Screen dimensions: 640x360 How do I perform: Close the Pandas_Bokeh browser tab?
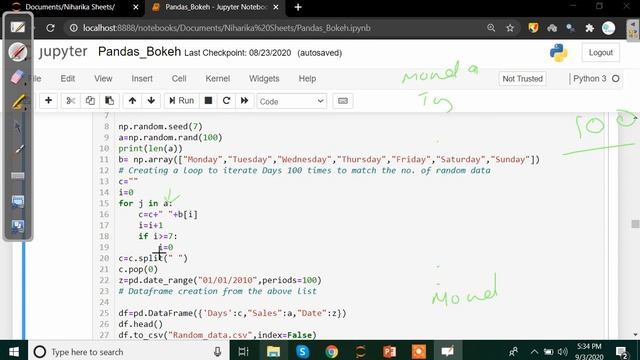276,7
